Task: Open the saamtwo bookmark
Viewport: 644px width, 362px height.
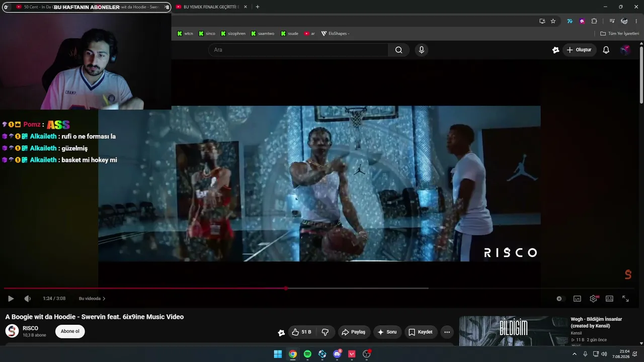Action: (262, 34)
